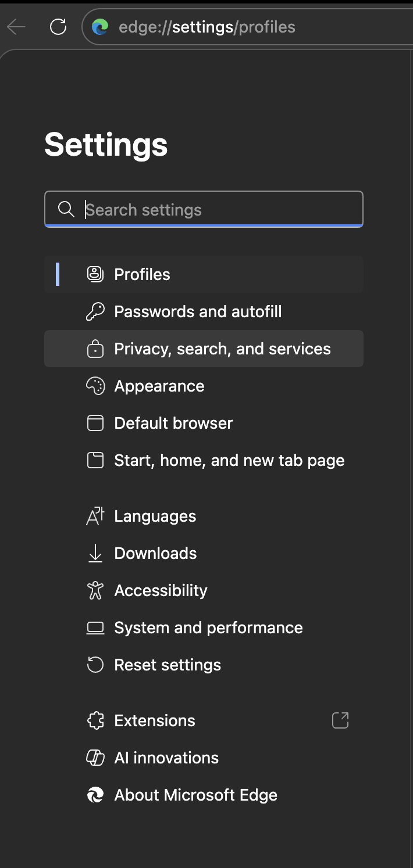Click the Extensions puzzle piece icon

coord(95,720)
